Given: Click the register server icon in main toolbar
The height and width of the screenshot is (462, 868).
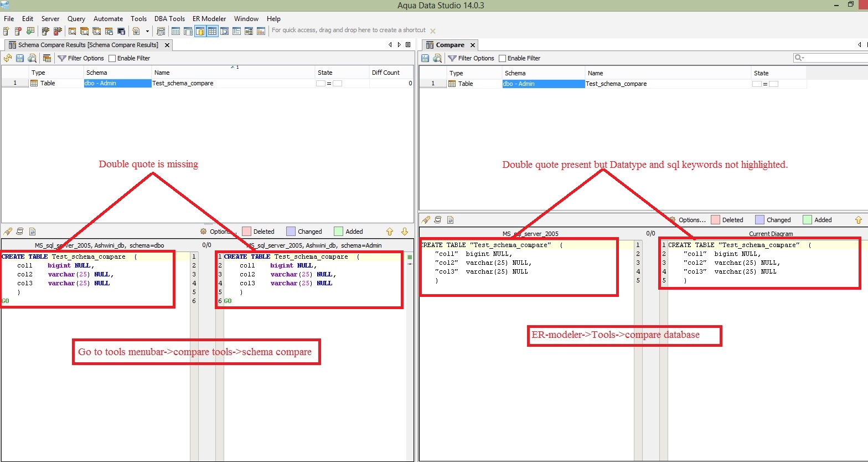Looking at the screenshot, I should (6, 31).
